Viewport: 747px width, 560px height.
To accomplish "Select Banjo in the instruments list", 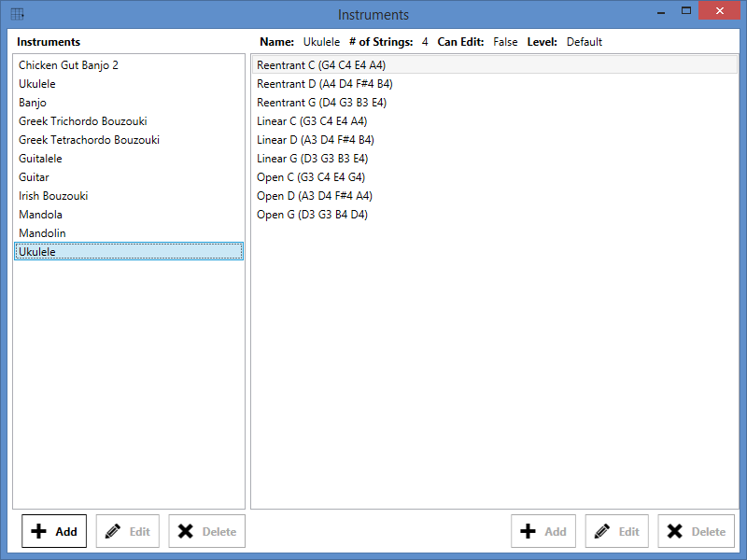I will tap(33, 103).
